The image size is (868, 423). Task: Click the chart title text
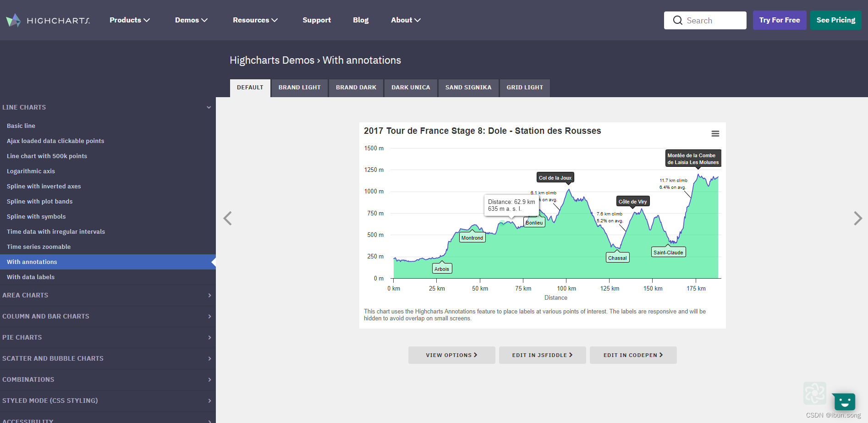(482, 131)
